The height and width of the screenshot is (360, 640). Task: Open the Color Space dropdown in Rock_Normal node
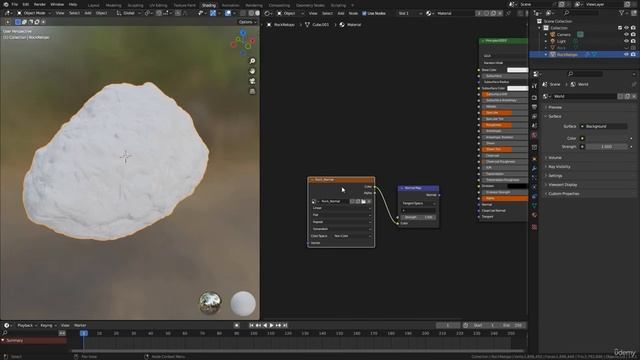[x=353, y=236]
